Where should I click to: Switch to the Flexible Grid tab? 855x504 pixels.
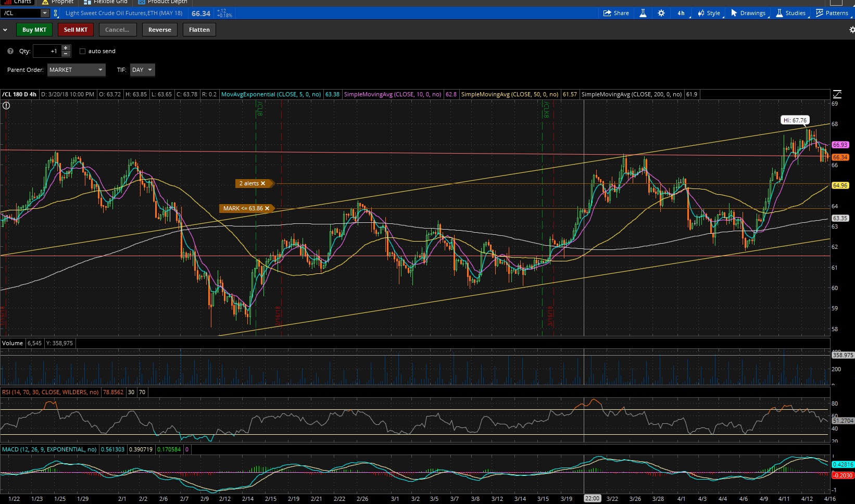coord(106,2)
